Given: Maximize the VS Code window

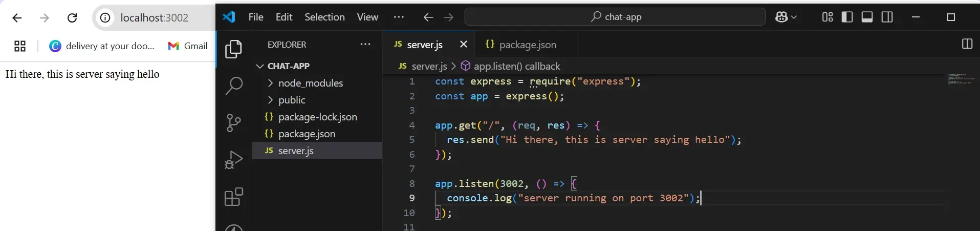Looking at the screenshot, I should pos(951,17).
